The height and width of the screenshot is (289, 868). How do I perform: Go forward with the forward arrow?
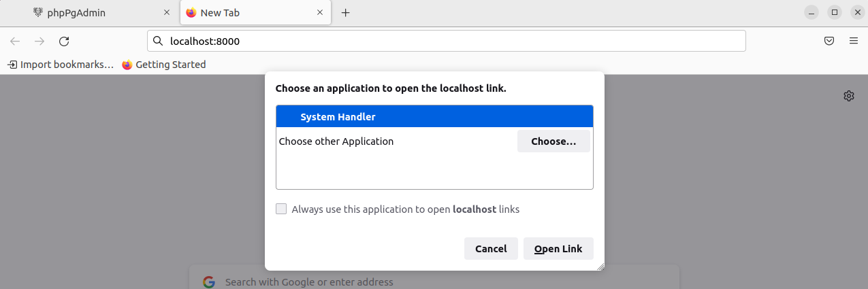(39, 41)
